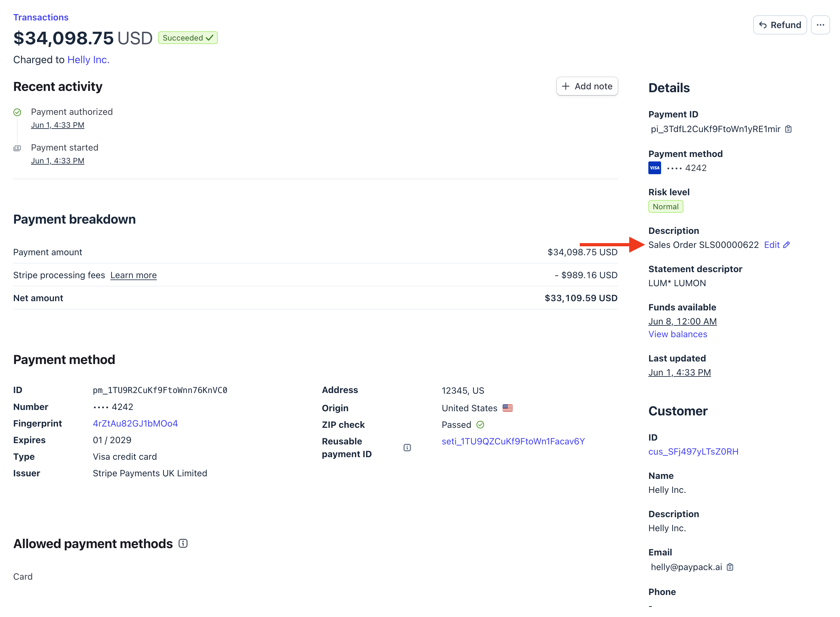Screen dimensions: 840x617
Task: Click the Normal risk level badge
Action: click(665, 206)
